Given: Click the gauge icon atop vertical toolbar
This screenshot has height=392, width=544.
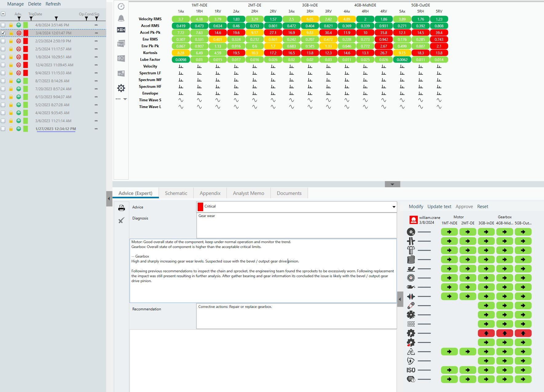Looking at the screenshot, I should [x=121, y=6].
